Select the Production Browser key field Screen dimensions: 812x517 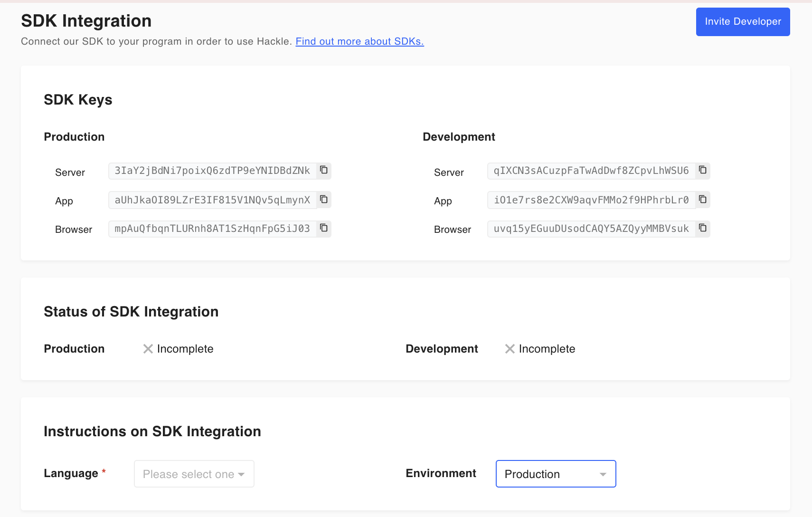[213, 229]
